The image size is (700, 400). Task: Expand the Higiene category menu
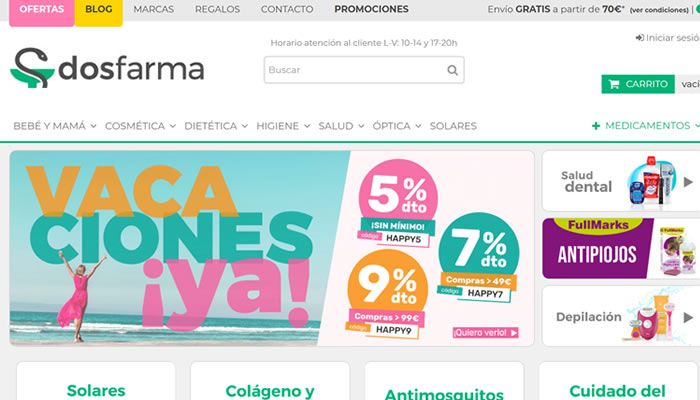pos(283,126)
